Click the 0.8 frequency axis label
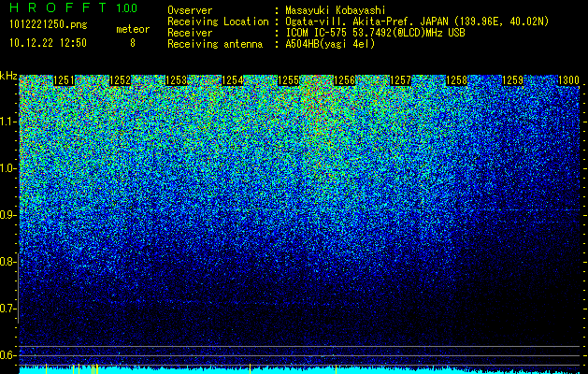 pos(7,262)
